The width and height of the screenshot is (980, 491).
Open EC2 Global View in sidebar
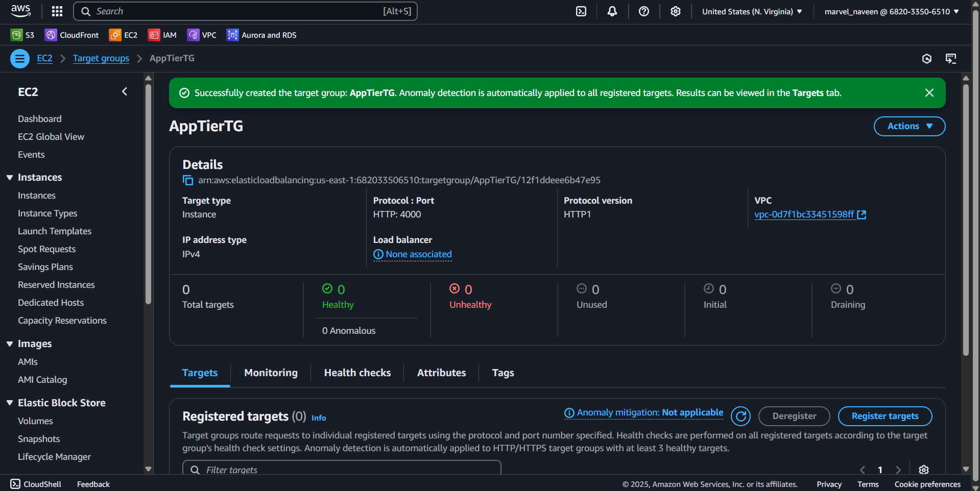51,137
